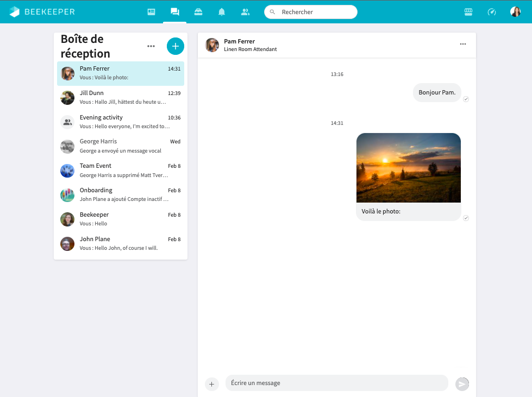Image resolution: width=532 pixels, height=397 pixels.
Task: Open Pam Ferrer chat options menu
Action: [463, 45]
